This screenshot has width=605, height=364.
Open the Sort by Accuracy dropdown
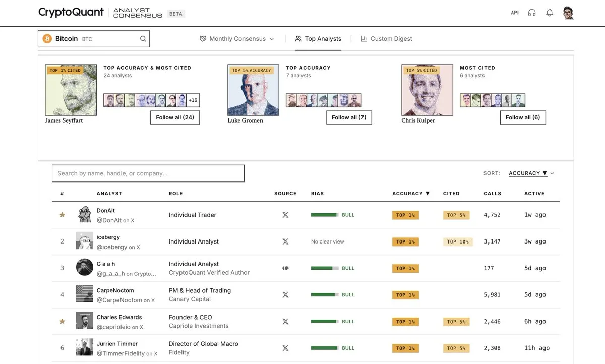click(x=531, y=173)
